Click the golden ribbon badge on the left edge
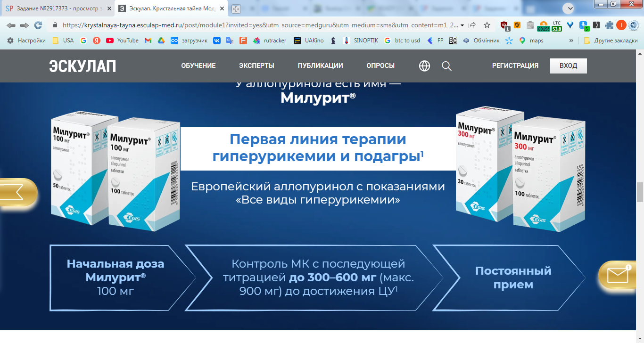644x343 pixels. click(18, 193)
